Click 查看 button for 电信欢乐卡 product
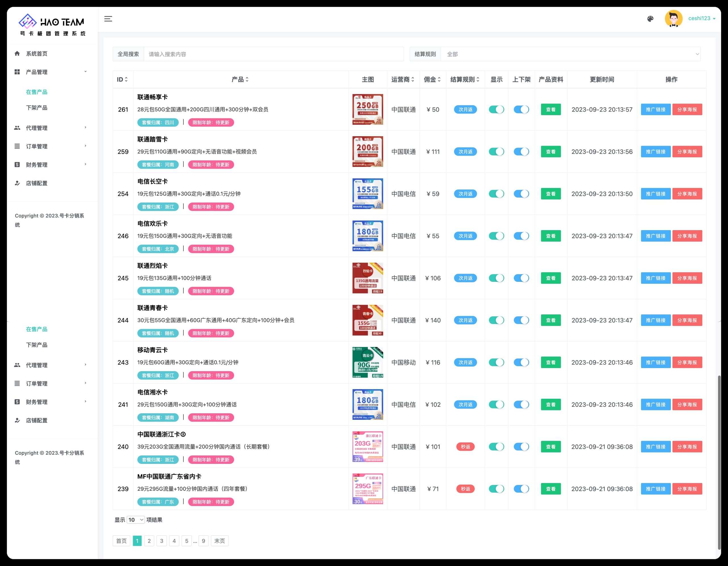 (551, 236)
